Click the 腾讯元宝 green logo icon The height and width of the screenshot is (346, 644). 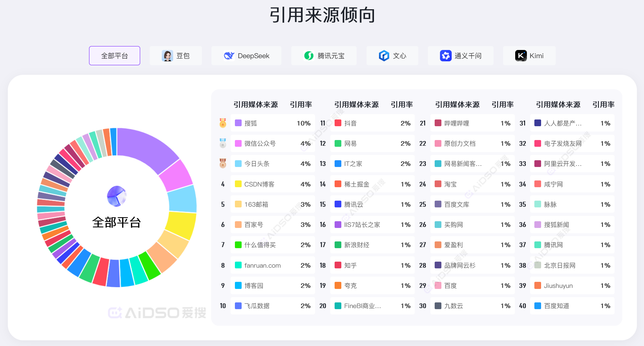309,56
